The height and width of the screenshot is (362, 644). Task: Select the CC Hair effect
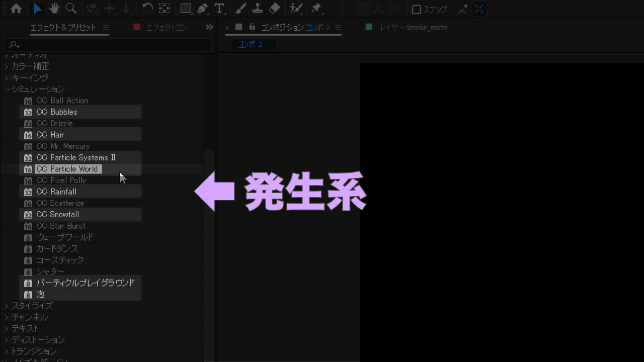click(50, 135)
